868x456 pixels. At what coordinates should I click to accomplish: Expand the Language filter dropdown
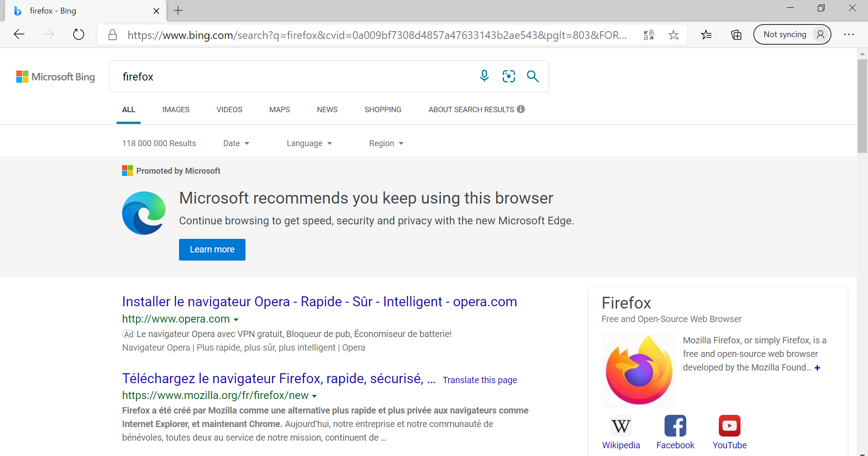309,143
